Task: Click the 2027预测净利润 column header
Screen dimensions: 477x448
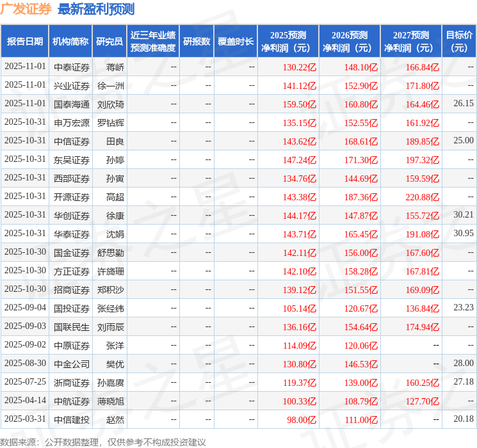Action: tap(411, 41)
